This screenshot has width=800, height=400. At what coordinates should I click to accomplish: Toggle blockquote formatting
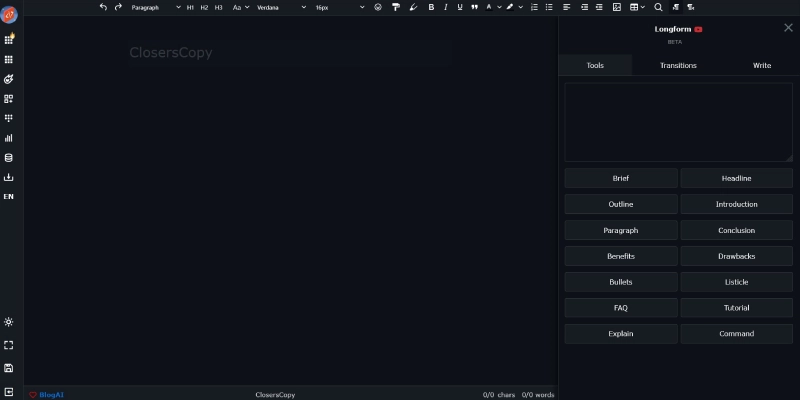coord(474,7)
